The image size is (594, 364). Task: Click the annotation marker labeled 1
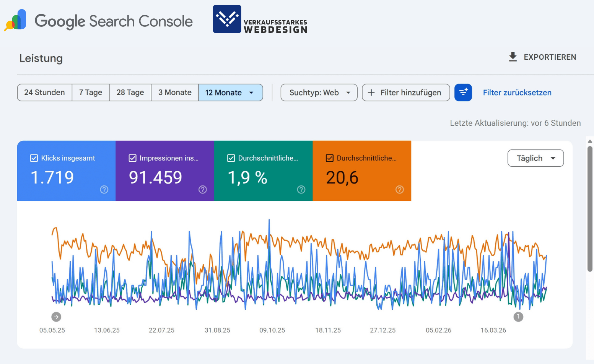tap(518, 317)
